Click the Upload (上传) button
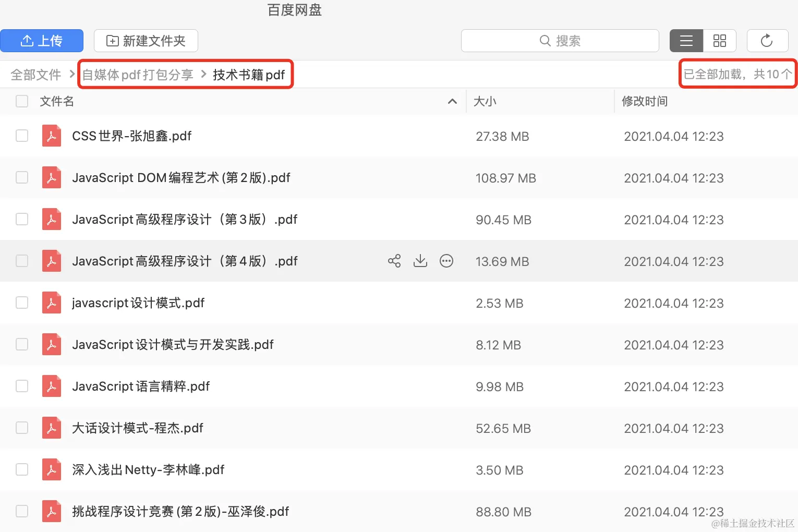The height and width of the screenshot is (532, 798). [42, 41]
